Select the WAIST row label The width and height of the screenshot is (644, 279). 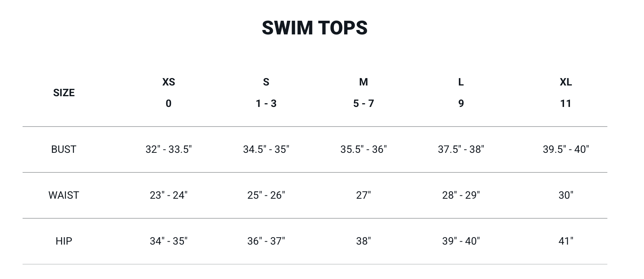pos(64,195)
